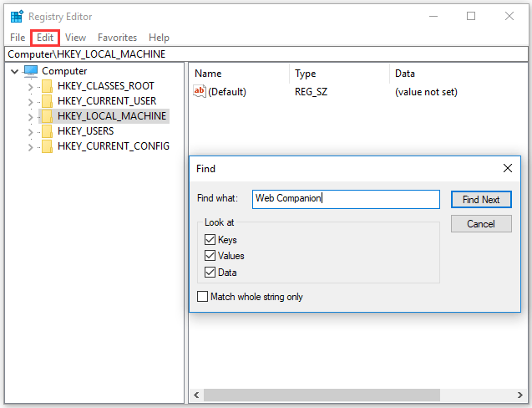Select the HKEY_LOCAL_MACHINE tree label
Screen dimensions: 532x408
tap(112, 116)
